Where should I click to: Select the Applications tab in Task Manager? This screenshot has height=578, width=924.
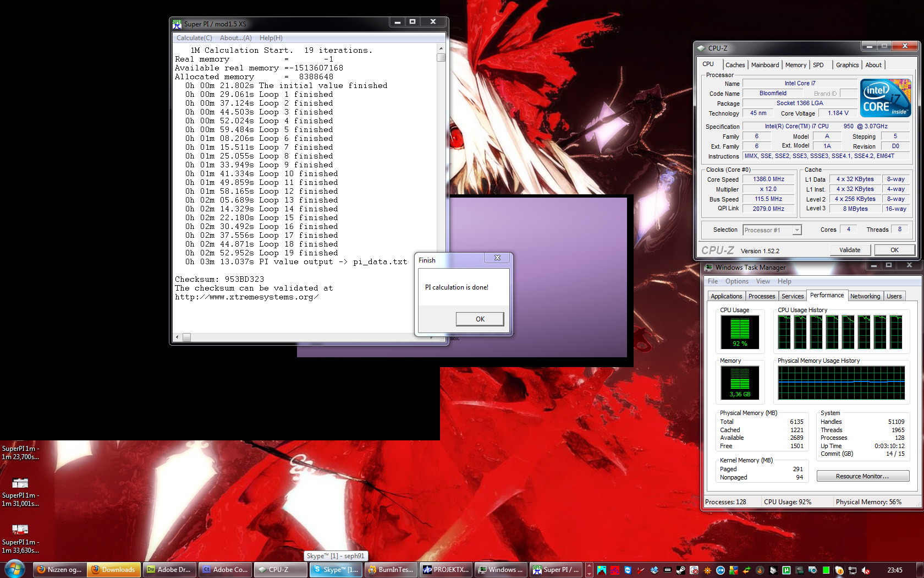click(x=726, y=296)
